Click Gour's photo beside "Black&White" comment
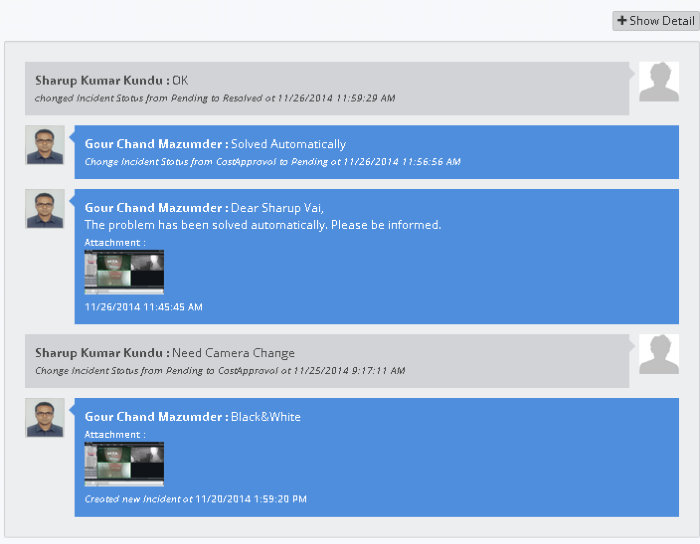Viewport: 700px width, 544px height. (45, 418)
